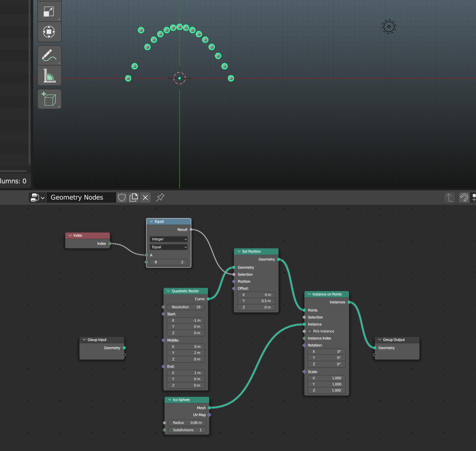Click Instance on Points Rotation X field
This screenshot has width=476, height=451.
pos(327,352)
